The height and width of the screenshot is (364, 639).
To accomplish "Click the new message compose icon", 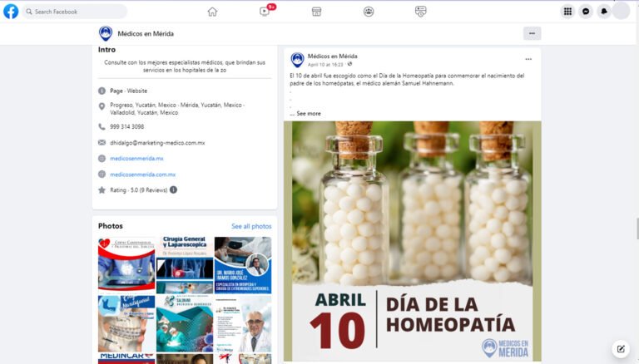I will click(620, 348).
